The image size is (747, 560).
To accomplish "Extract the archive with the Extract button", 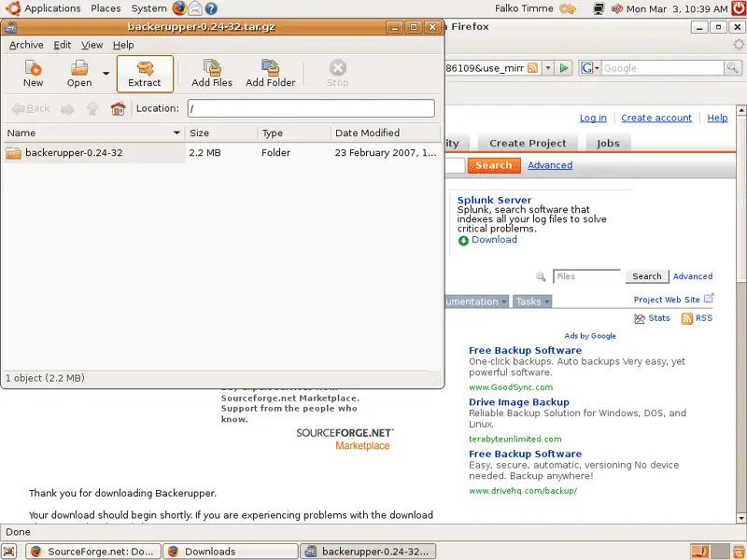I will click(145, 74).
